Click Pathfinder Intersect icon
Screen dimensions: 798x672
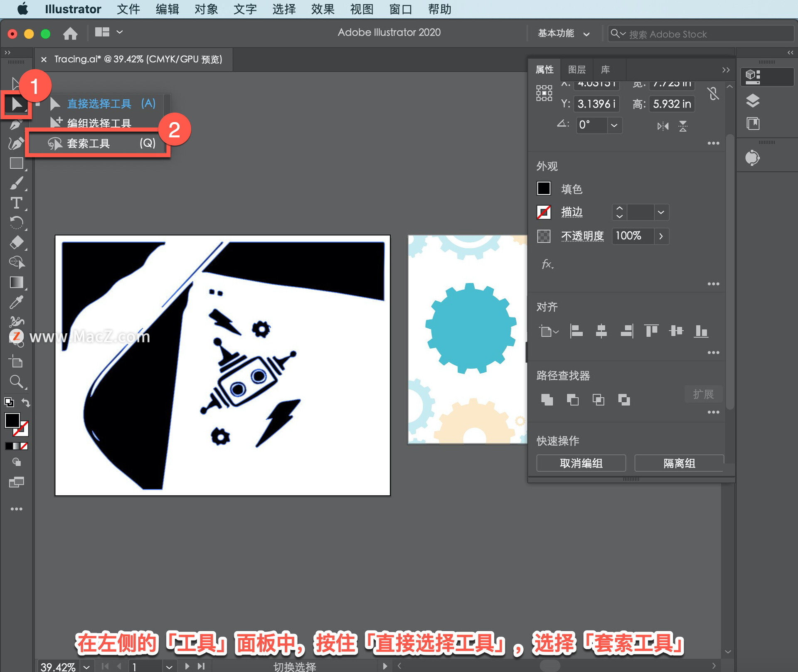click(598, 399)
